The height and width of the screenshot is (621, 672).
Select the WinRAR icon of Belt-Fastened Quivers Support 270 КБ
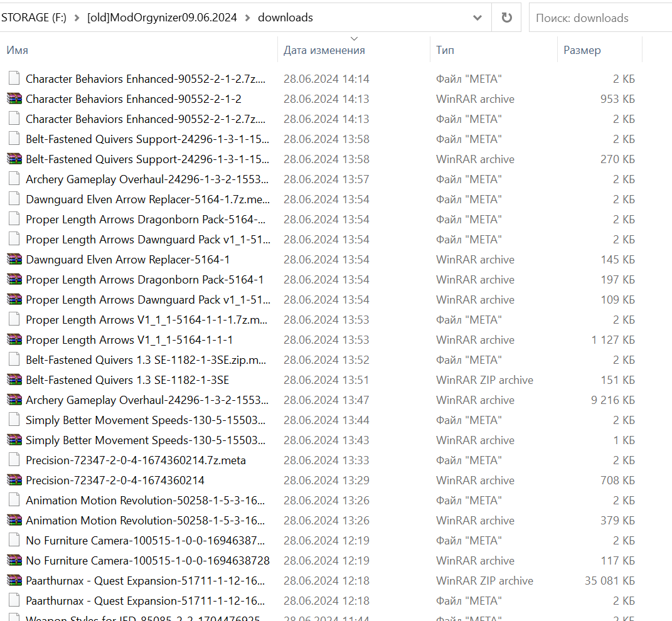pyautogui.click(x=14, y=159)
